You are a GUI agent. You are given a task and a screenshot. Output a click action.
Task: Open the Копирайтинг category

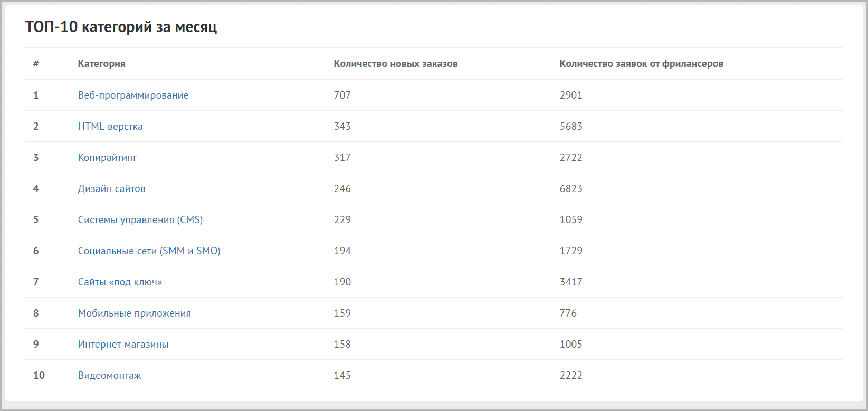pos(107,158)
